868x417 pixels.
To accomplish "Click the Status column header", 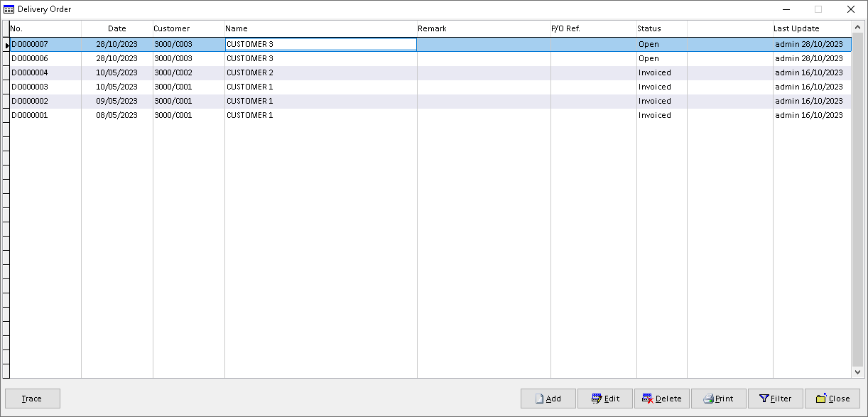I will tap(662, 28).
